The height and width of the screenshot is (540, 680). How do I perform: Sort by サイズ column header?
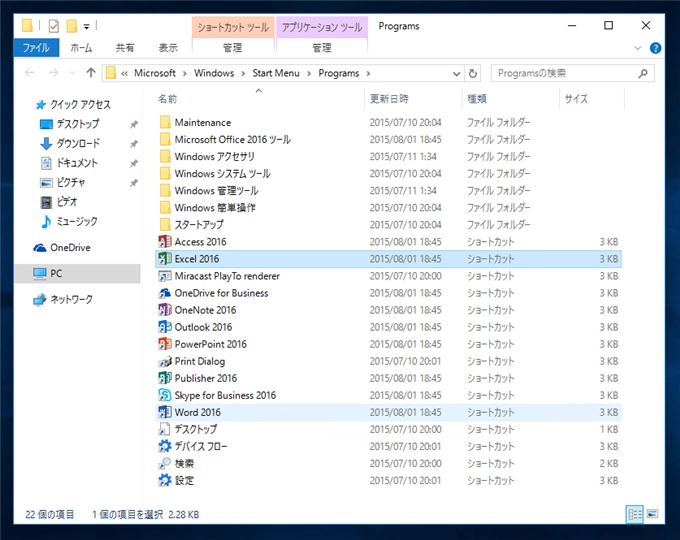(x=592, y=99)
